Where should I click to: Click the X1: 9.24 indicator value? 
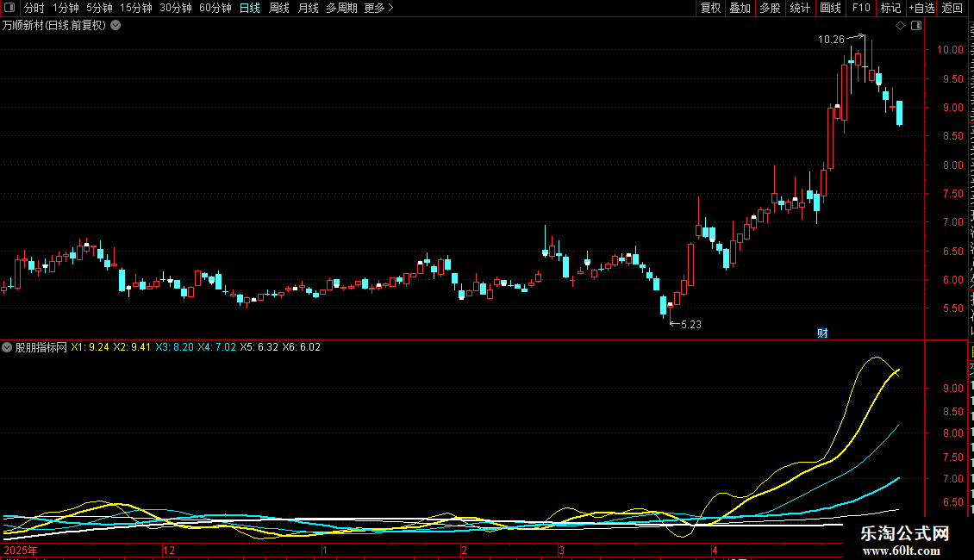(x=90, y=348)
